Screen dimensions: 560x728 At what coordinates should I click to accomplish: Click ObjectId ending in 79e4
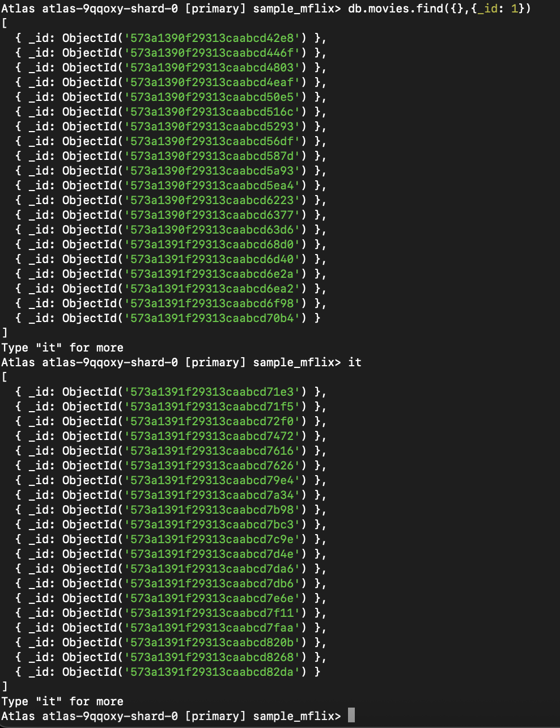pos(184,480)
